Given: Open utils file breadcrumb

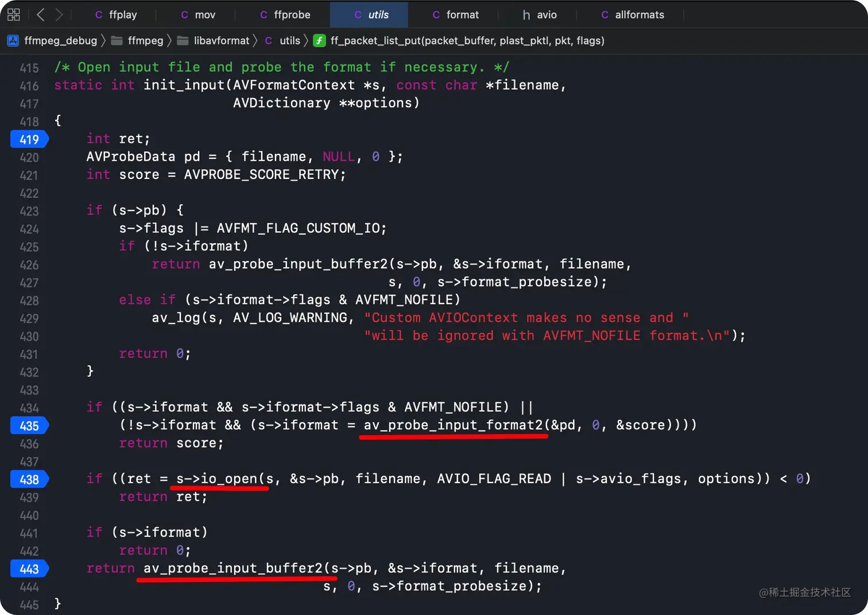Looking at the screenshot, I should [x=290, y=41].
